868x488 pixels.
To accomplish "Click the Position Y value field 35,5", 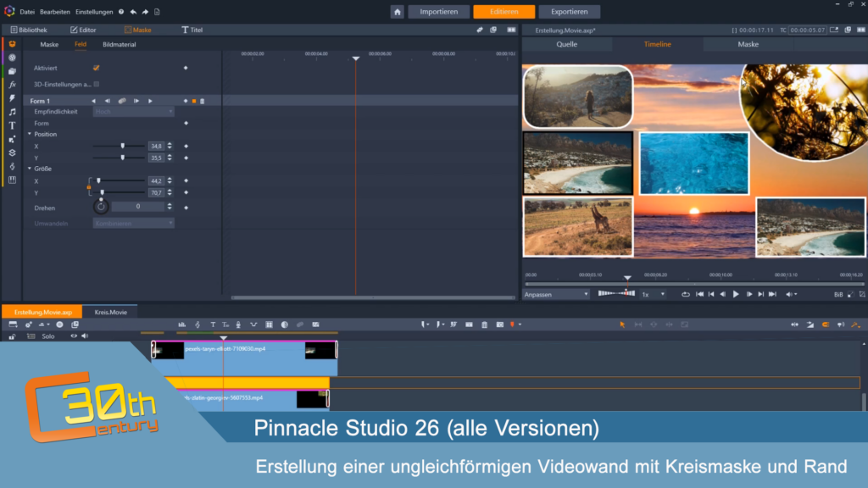I will click(x=156, y=158).
